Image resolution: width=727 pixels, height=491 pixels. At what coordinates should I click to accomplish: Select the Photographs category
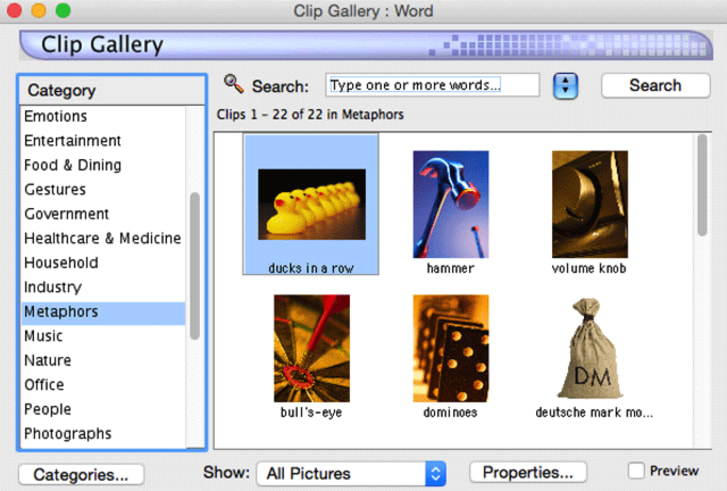(x=103, y=434)
